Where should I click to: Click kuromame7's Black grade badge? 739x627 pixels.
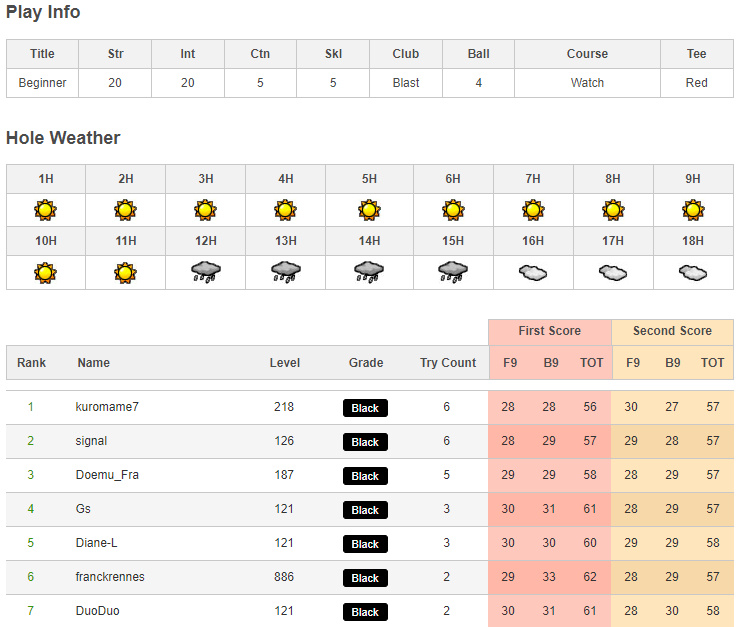point(365,408)
